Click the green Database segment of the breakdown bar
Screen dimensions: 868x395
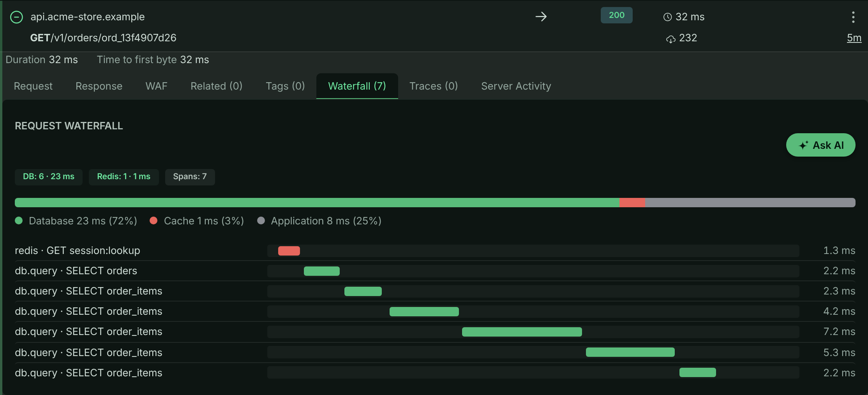tap(317, 203)
